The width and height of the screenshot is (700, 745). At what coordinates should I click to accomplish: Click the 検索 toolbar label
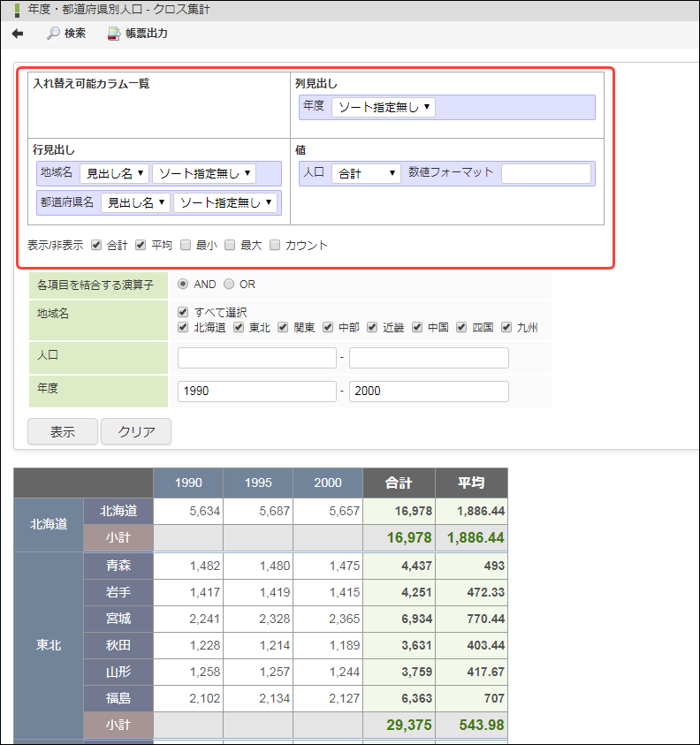click(75, 34)
